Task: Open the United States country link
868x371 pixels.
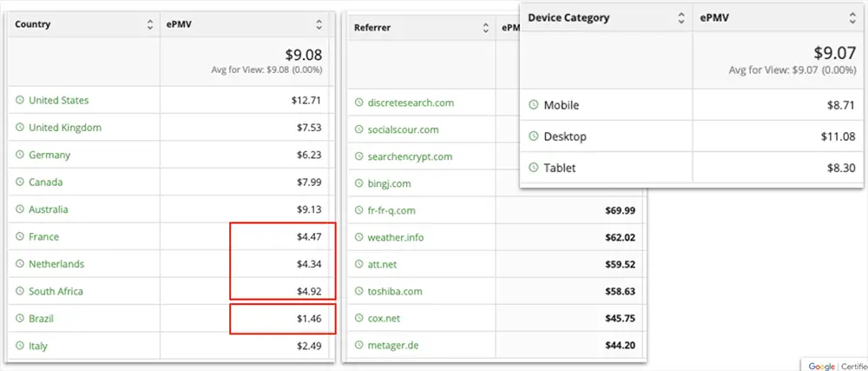Action: coord(59,100)
